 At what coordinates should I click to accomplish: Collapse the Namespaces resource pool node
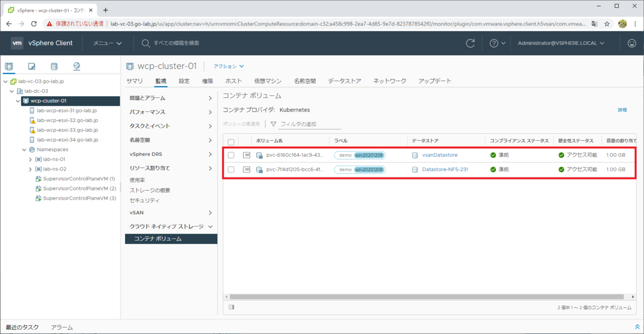[24, 149]
